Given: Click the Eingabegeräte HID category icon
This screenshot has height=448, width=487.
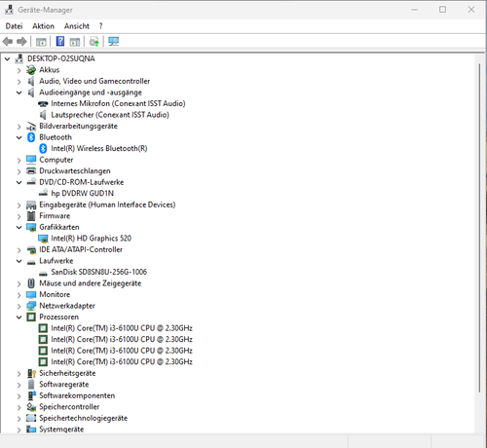Looking at the screenshot, I should pos(31,205).
